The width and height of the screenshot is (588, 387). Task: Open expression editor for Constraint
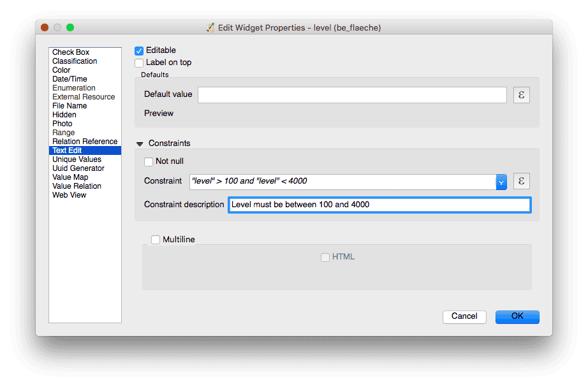point(521,181)
